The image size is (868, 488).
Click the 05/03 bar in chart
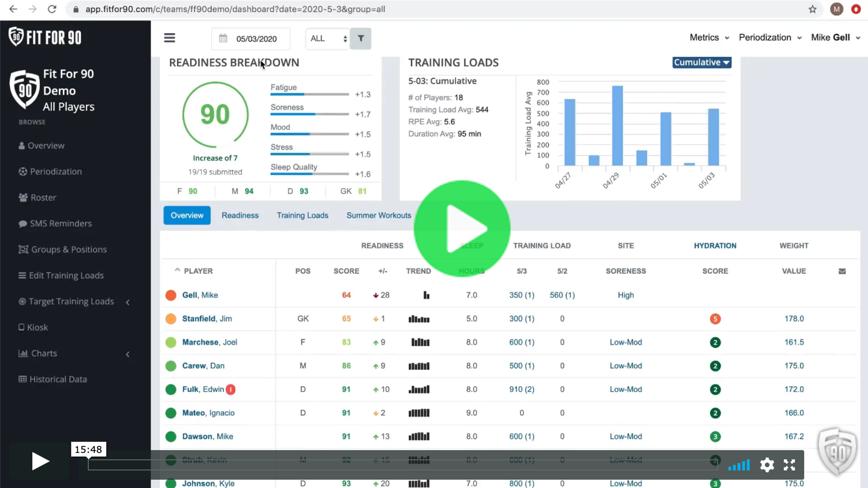tap(713, 137)
